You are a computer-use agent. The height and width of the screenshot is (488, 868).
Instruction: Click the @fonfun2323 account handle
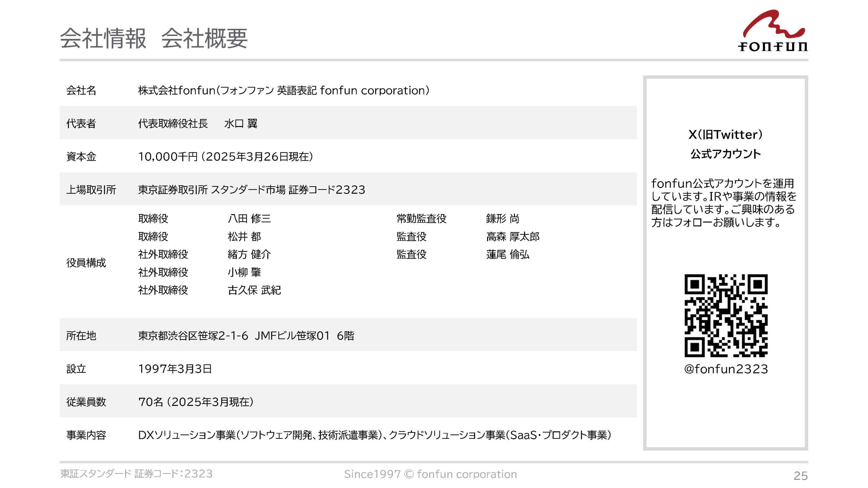(726, 369)
